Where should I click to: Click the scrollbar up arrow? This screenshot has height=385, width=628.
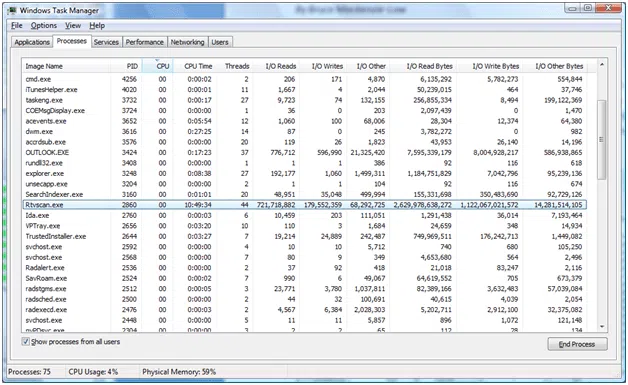tap(602, 65)
